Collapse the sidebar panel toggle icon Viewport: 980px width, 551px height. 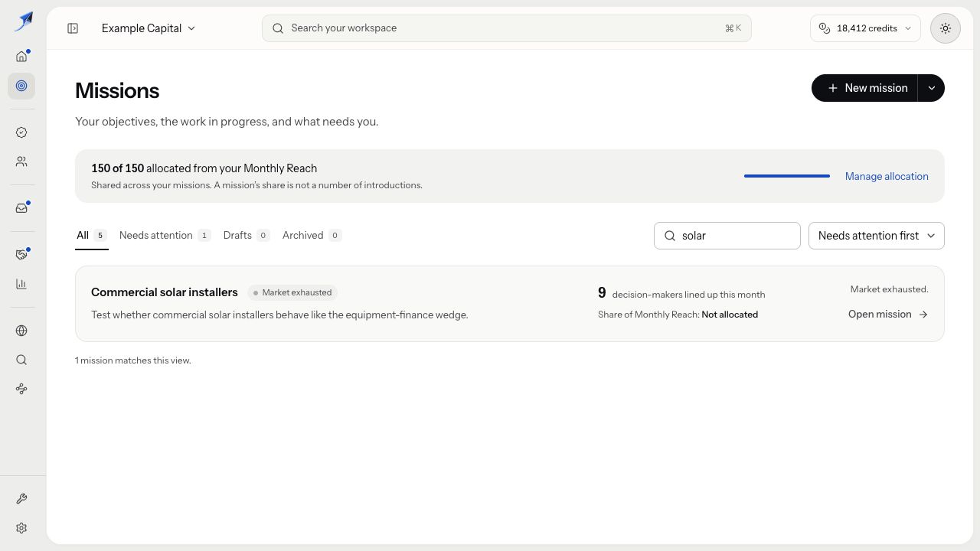73,28
